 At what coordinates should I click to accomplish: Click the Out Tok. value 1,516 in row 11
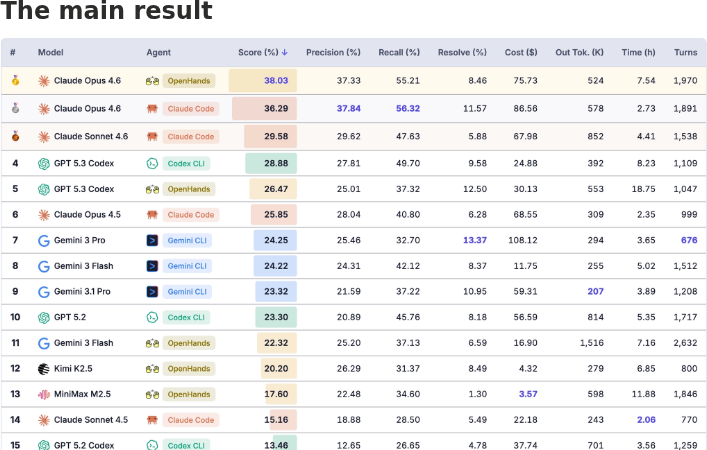[x=592, y=343]
